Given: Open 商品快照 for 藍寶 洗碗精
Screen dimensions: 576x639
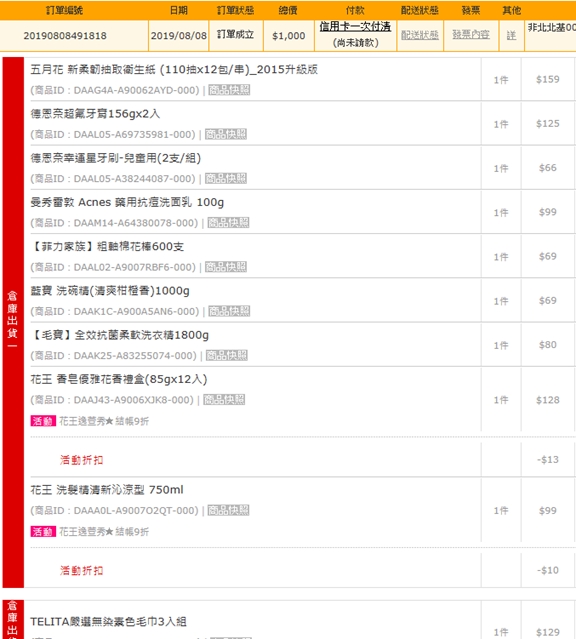Looking at the screenshot, I should click(229, 311).
